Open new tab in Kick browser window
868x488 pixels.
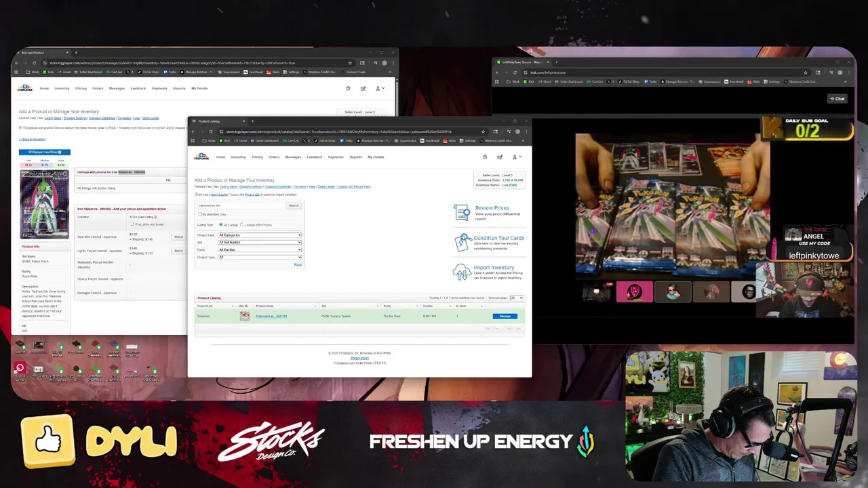pos(557,62)
